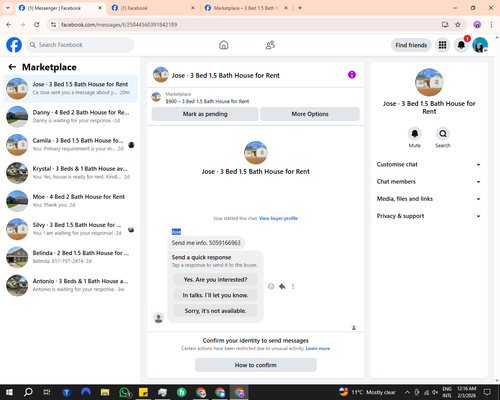Open Jose listing thumbnail in right panel
This screenshot has height=400, width=500.
(x=429, y=82)
